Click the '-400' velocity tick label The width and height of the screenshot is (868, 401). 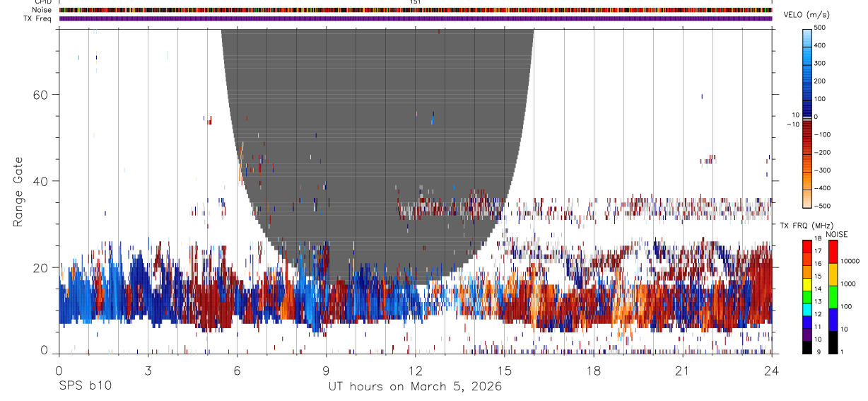[x=821, y=188]
